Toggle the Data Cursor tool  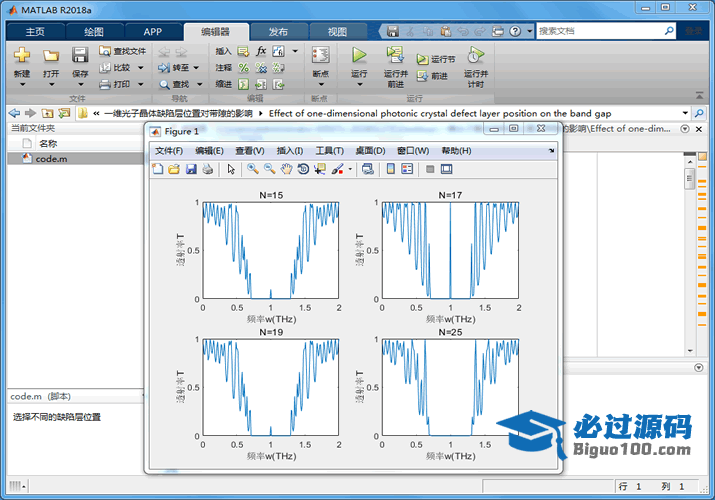coord(320,169)
